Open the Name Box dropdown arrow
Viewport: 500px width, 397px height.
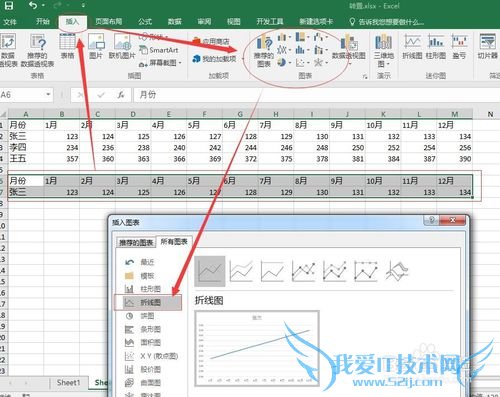(49, 95)
